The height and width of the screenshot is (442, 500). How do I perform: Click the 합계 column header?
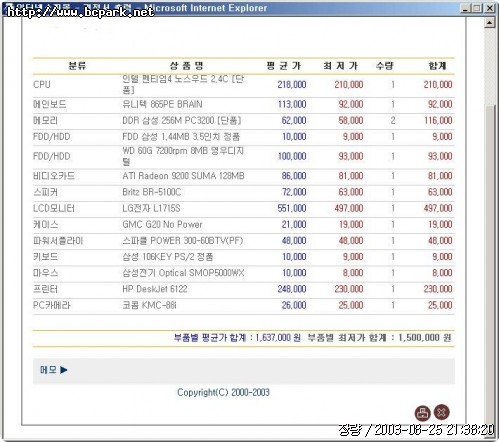(437, 66)
